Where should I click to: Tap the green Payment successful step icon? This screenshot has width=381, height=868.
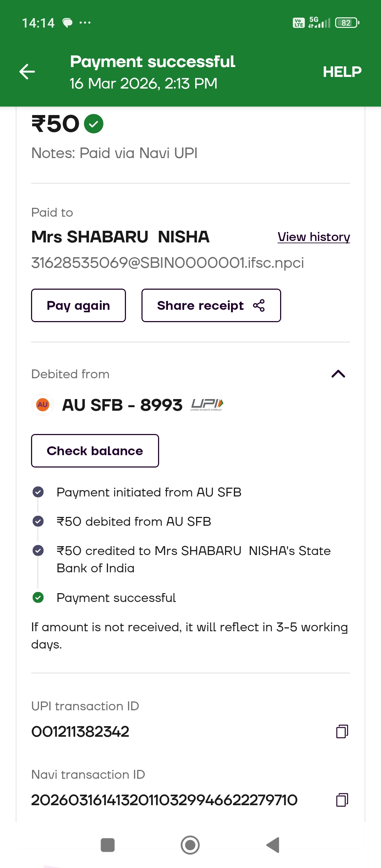click(x=38, y=597)
